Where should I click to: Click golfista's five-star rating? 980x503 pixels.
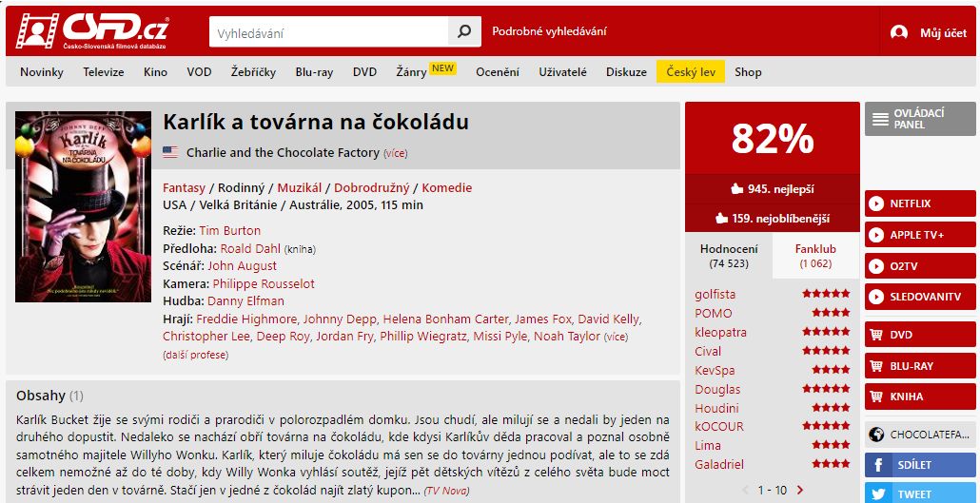pos(826,294)
